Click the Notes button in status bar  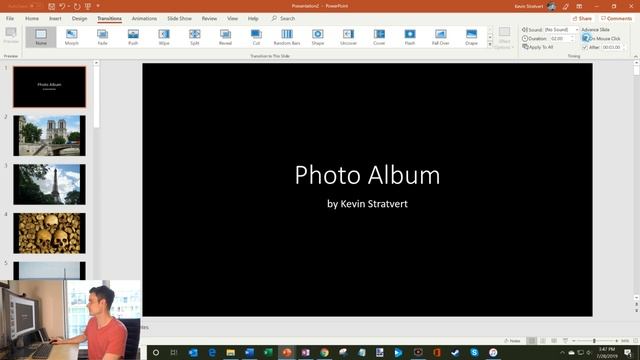click(513, 340)
